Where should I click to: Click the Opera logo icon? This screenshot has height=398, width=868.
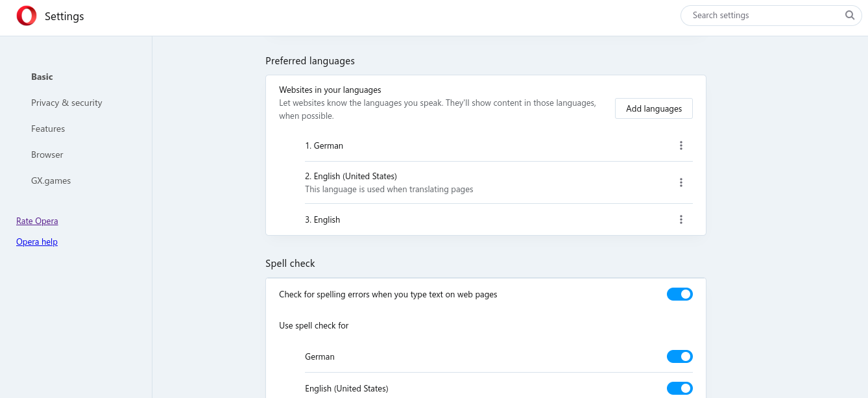[x=27, y=16]
